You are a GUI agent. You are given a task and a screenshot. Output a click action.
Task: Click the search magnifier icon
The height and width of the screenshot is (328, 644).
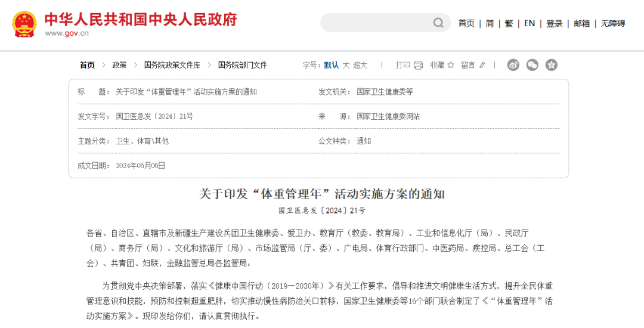tap(438, 23)
